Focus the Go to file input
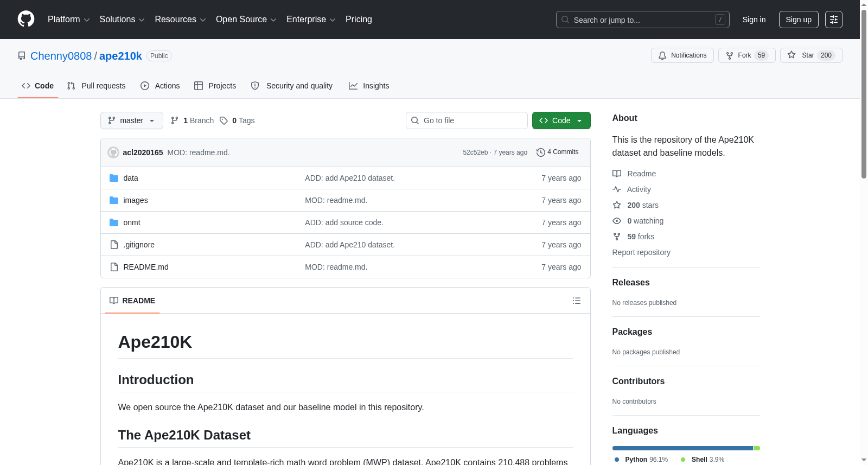 pyautogui.click(x=467, y=120)
